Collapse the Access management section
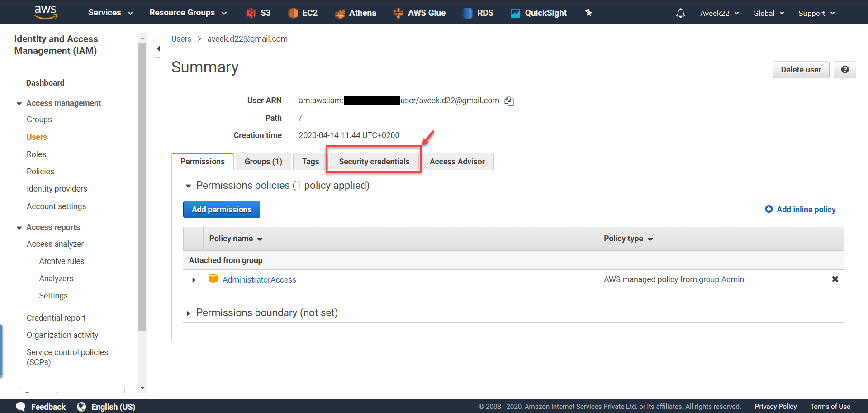This screenshot has width=868, height=413. point(19,104)
